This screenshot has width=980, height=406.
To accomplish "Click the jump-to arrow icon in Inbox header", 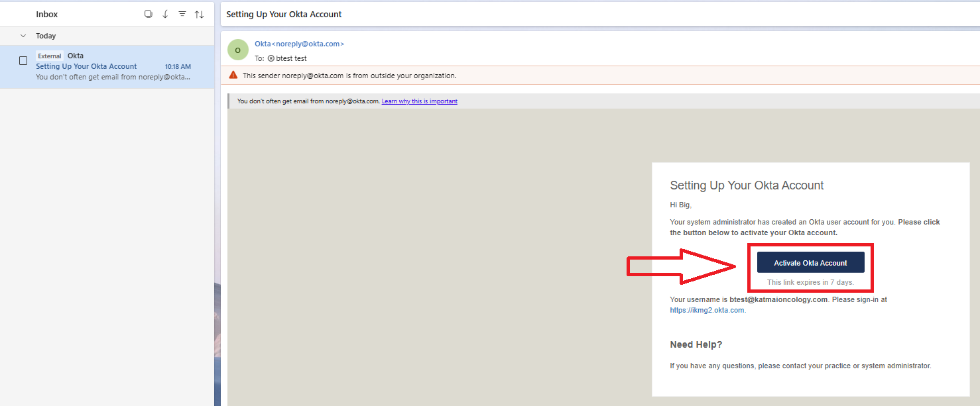I will (165, 14).
